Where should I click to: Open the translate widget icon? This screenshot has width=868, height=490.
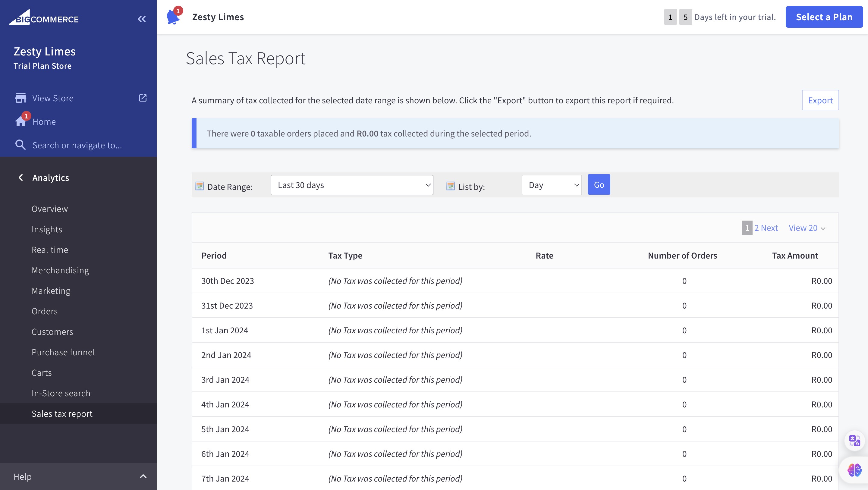854,441
